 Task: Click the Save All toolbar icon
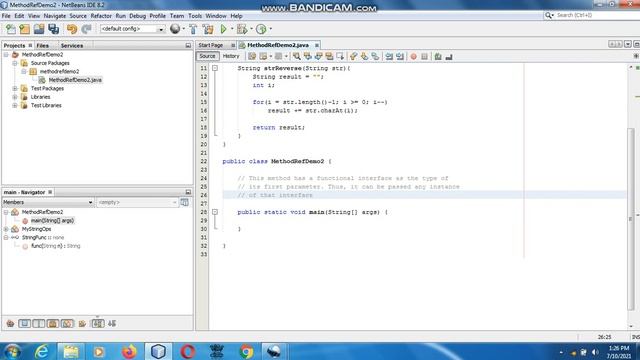click(53, 29)
